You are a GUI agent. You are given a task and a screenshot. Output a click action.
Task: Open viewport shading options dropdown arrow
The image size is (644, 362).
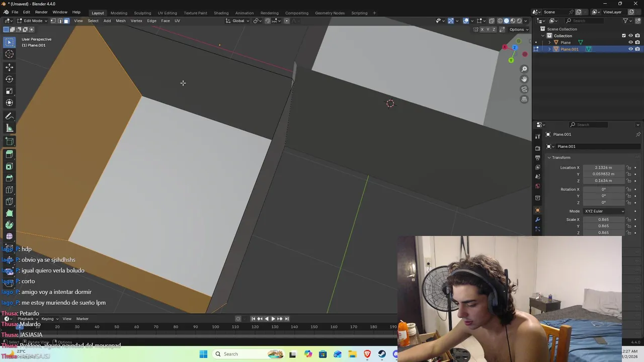coord(526,21)
